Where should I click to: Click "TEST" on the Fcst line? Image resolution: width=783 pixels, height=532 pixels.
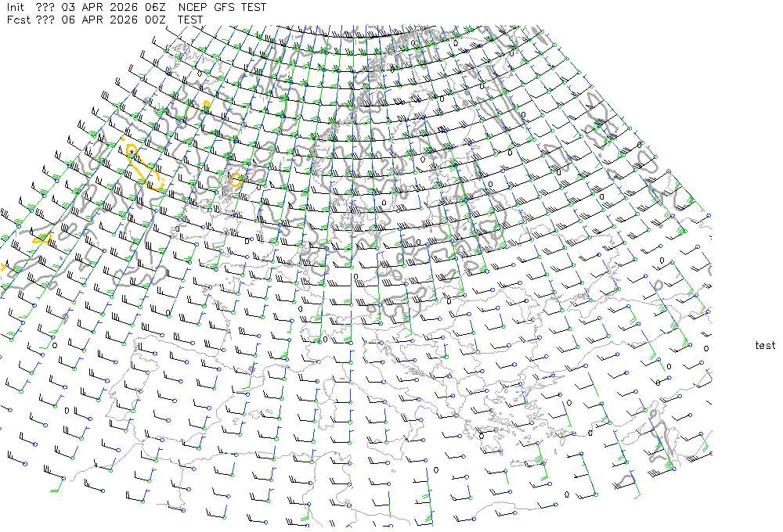click(190, 20)
